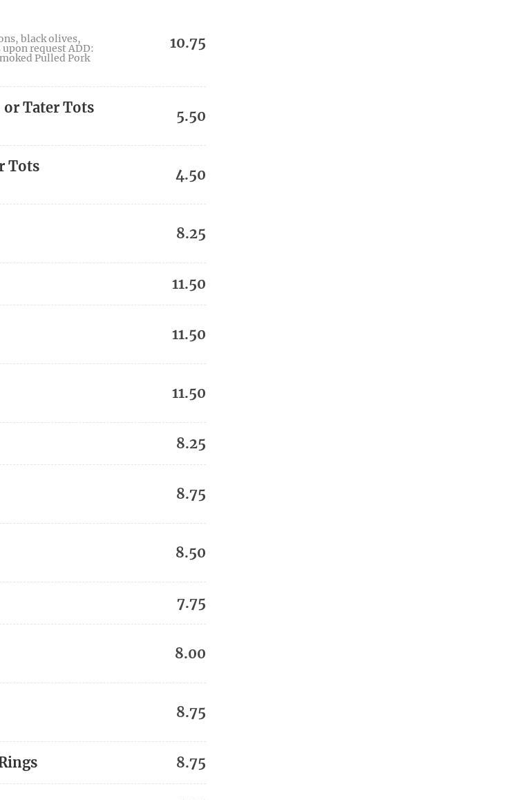Click the 8.75 price directly below 8.00
The height and width of the screenshot is (800, 532).
click(x=191, y=712)
